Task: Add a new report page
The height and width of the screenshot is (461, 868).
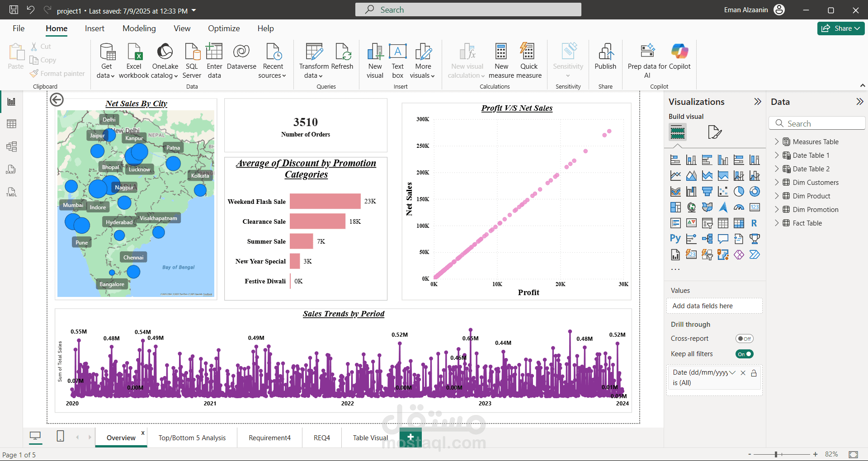Action: coord(410,437)
